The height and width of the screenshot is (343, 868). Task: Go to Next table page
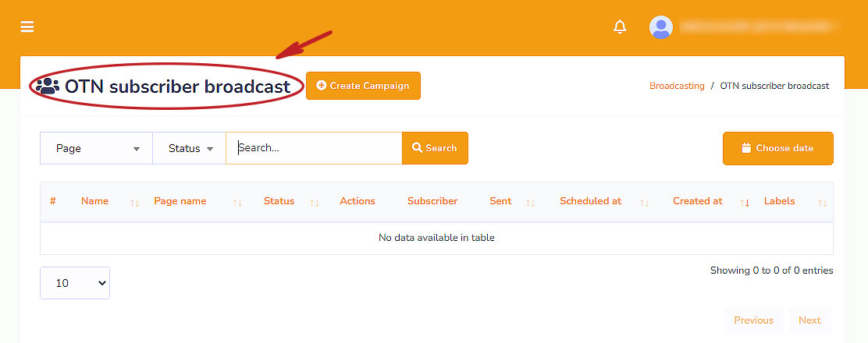tap(809, 320)
